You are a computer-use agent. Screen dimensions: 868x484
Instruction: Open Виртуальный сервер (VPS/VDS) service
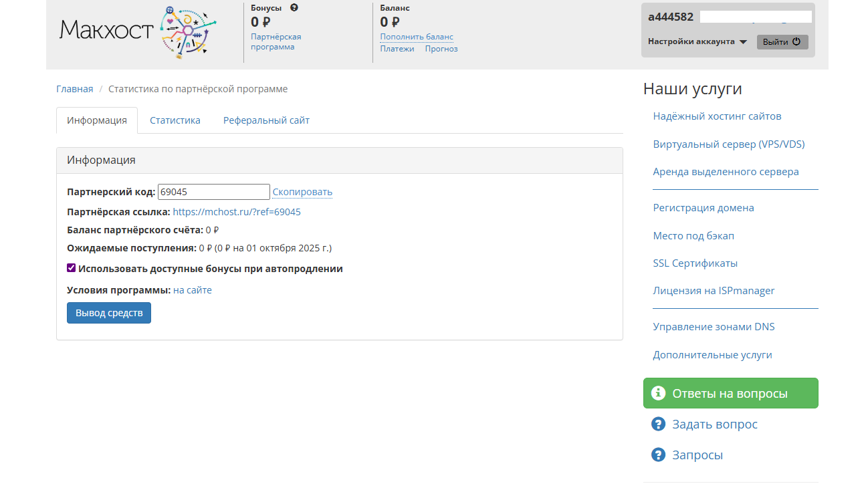728,144
